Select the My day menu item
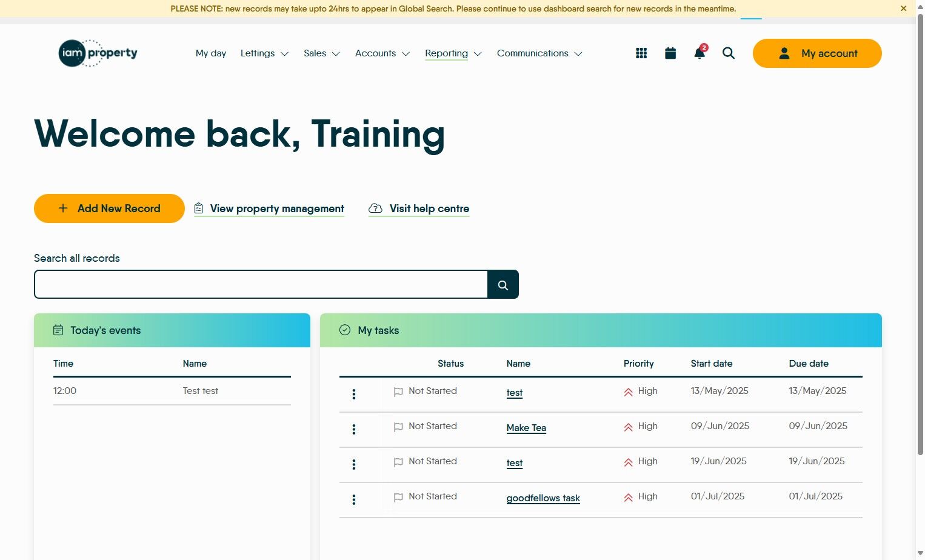 pyautogui.click(x=210, y=53)
